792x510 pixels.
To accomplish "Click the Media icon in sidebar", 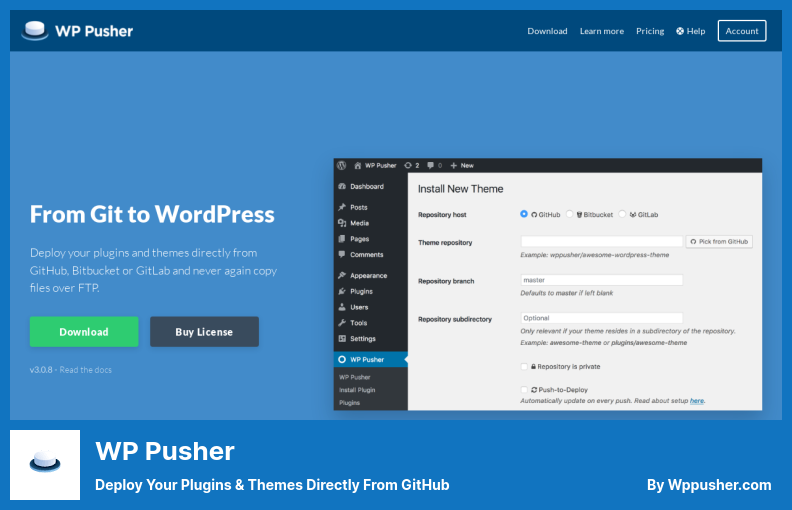I will coord(342,223).
